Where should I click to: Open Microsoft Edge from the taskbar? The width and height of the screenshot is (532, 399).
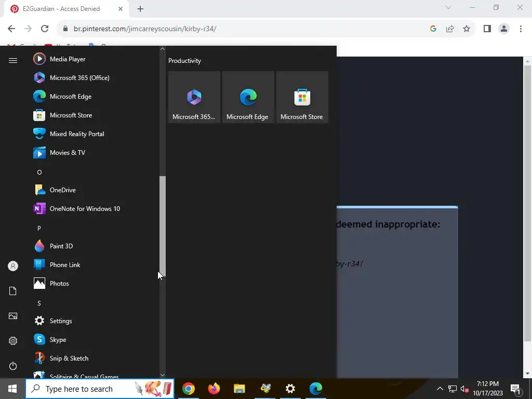point(316,389)
